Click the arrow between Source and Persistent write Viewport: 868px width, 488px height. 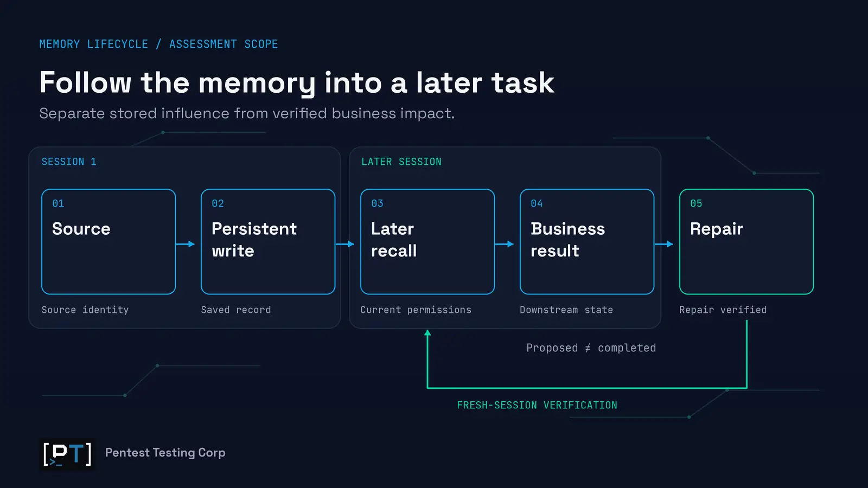coord(186,244)
